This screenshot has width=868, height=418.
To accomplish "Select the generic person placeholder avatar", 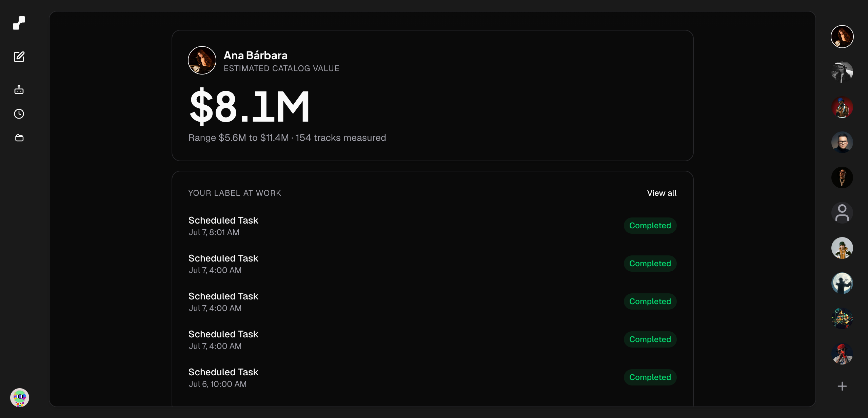I will click(x=842, y=213).
